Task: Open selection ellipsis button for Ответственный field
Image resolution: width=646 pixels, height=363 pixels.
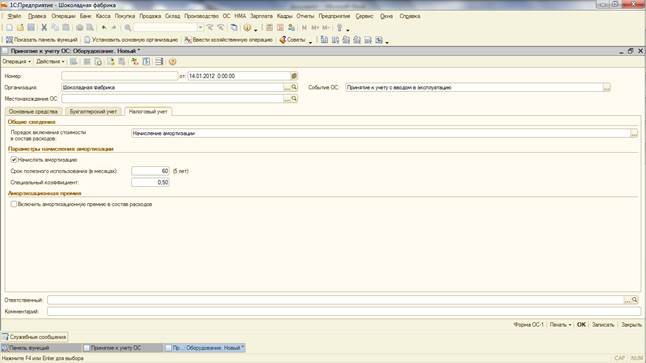Action: pos(627,300)
